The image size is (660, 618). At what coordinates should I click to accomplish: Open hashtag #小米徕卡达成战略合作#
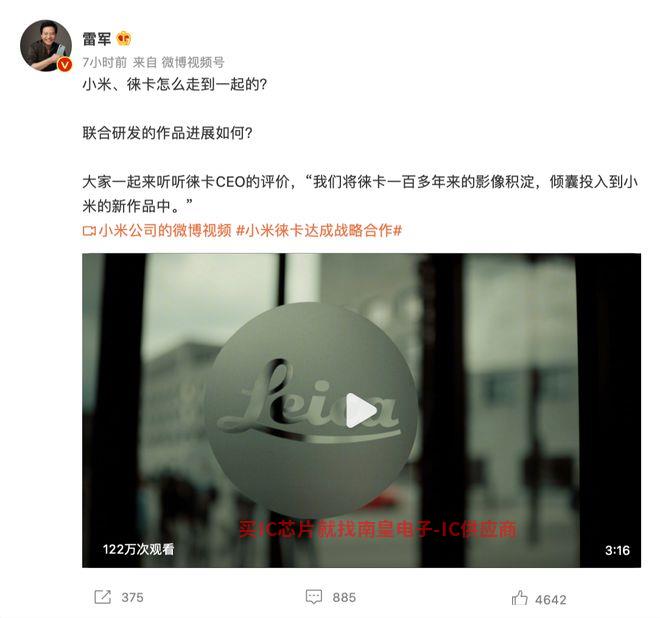point(319,231)
